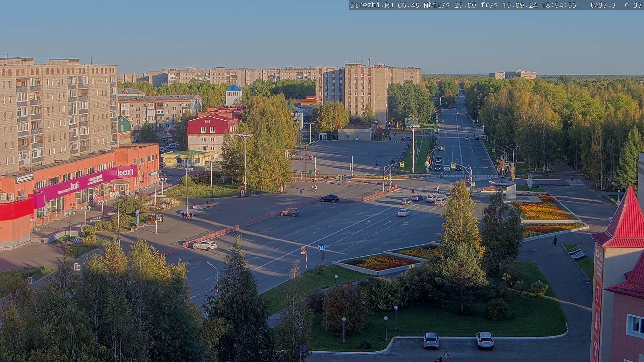Click the 25.00 fr/s frame rate value
Screen dimensions: 644x362
click(x=477, y=5)
